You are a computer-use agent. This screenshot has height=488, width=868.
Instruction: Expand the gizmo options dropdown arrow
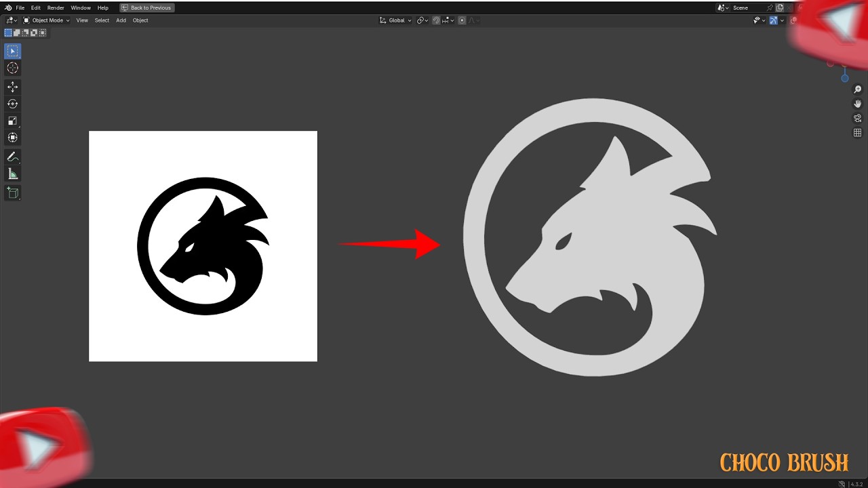[782, 20]
